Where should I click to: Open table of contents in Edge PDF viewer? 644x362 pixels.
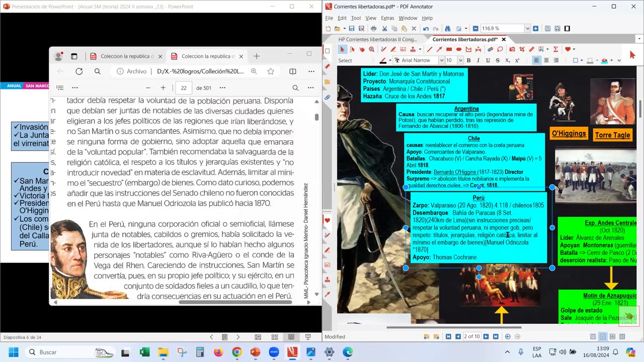point(60,87)
